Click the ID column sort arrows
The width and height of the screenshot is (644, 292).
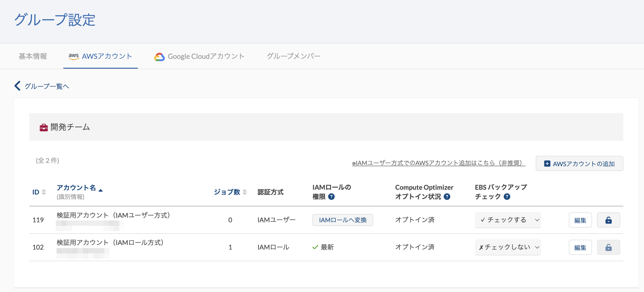click(x=44, y=192)
